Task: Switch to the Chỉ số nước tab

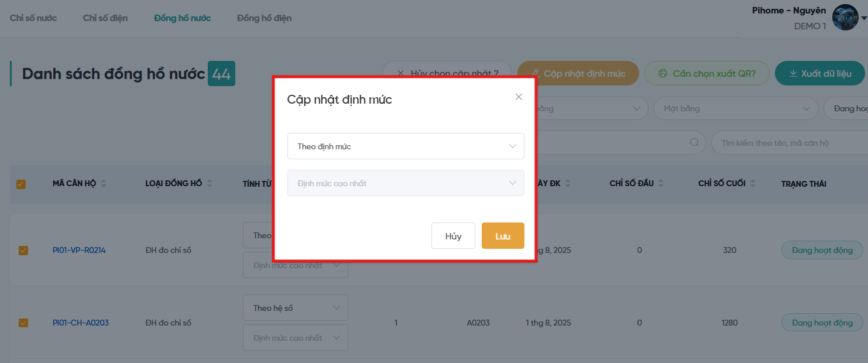Action: [33, 18]
